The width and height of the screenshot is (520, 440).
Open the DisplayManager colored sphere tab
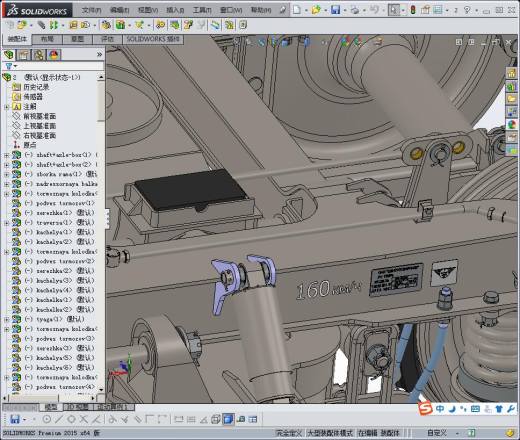(x=54, y=55)
